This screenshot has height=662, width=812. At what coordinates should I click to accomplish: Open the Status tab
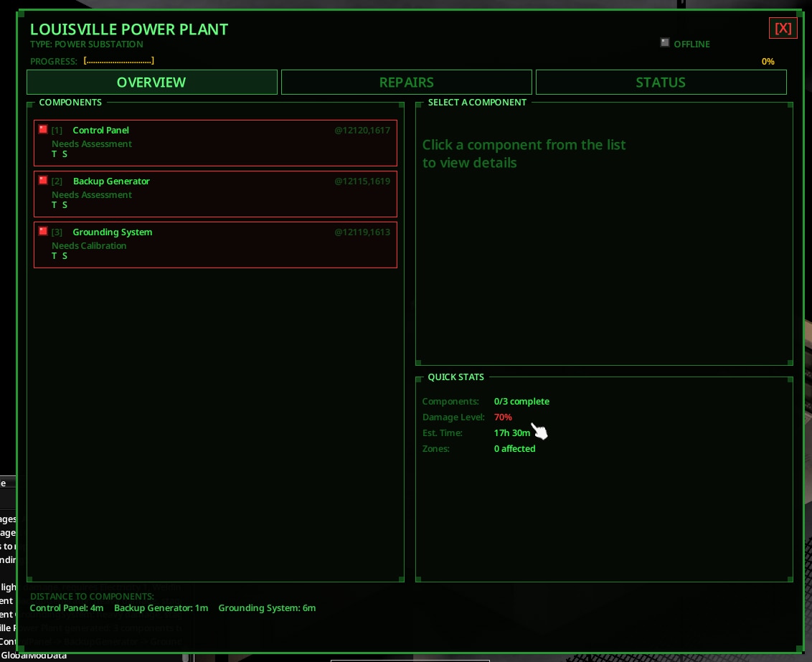pyautogui.click(x=661, y=82)
